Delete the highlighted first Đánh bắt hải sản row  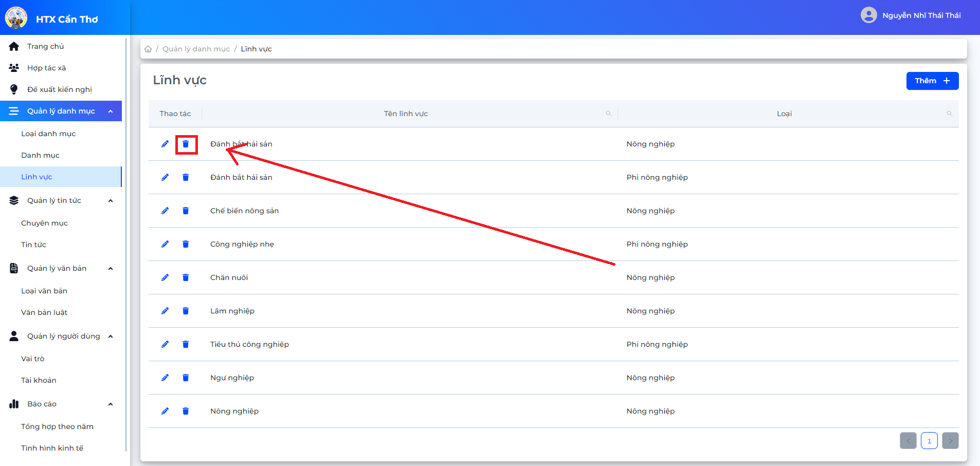[186, 144]
